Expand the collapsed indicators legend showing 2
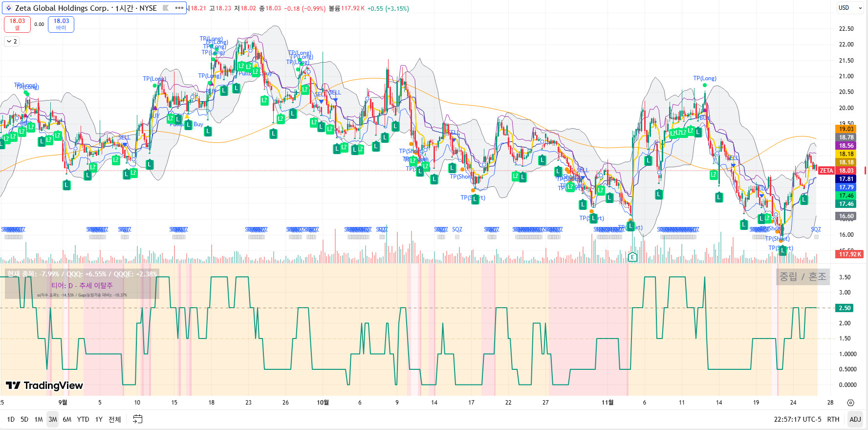The height and width of the screenshot is (430, 868). pyautogui.click(x=12, y=42)
